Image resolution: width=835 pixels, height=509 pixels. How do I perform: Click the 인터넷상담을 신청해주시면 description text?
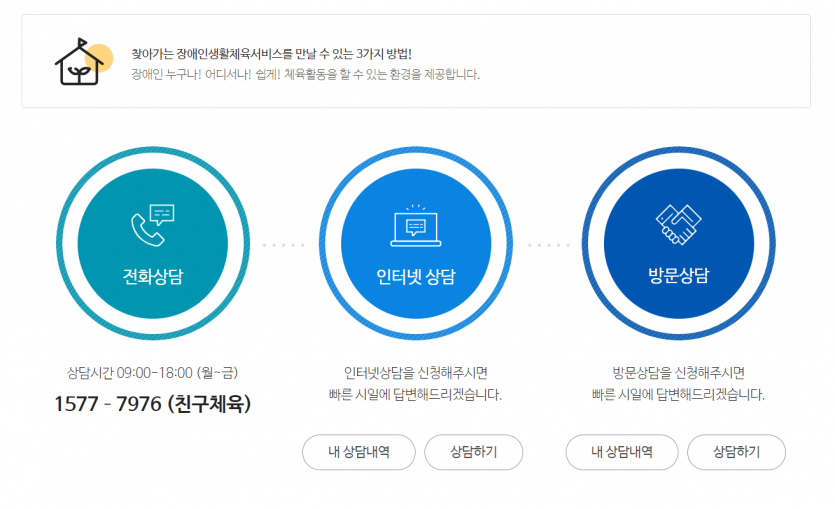[x=415, y=383]
